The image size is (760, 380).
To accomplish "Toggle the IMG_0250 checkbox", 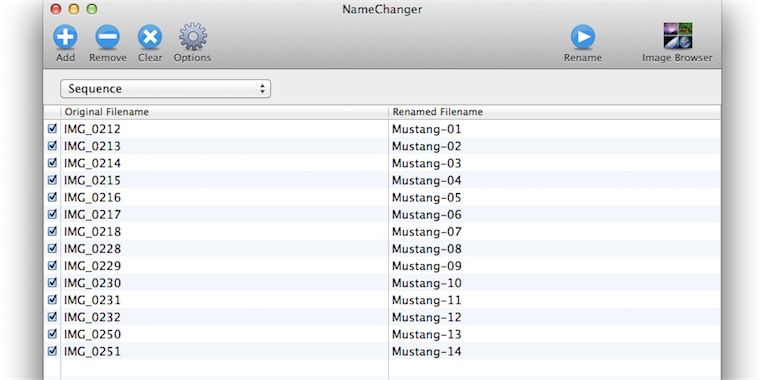I will pyautogui.click(x=52, y=333).
